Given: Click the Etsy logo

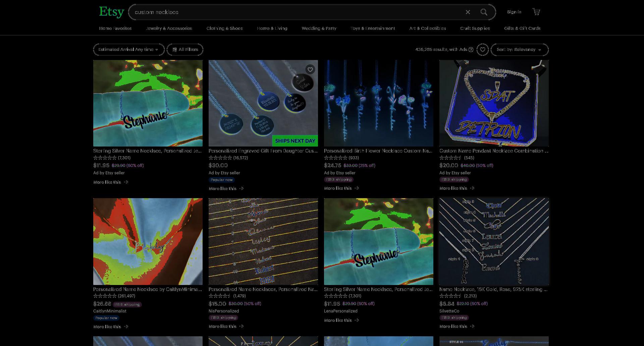Looking at the screenshot, I should click(111, 12).
